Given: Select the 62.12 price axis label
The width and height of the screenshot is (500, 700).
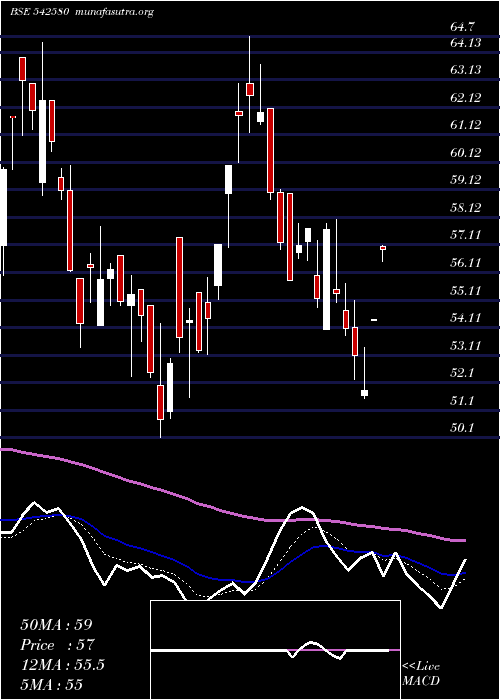Looking at the screenshot, I should click(466, 98).
